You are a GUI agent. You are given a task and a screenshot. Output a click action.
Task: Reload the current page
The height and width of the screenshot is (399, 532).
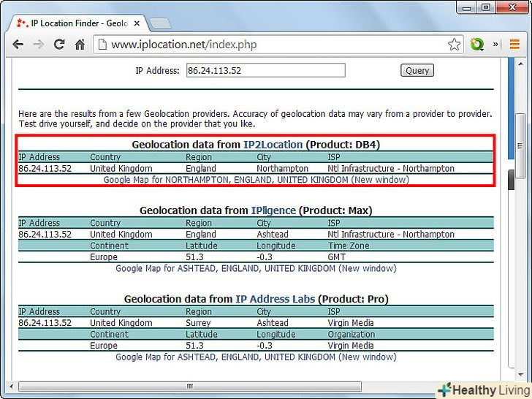(x=59, y=45)
